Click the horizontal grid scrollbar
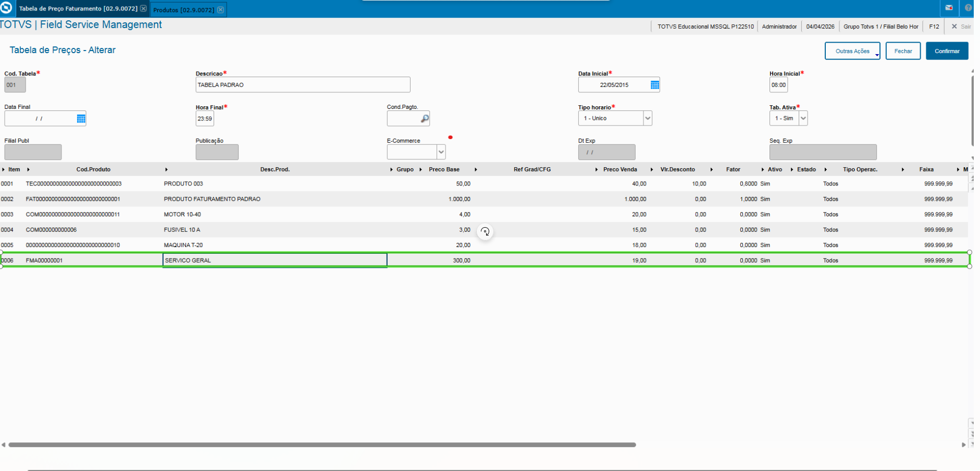Screen dimensions: 980x471 322,445
